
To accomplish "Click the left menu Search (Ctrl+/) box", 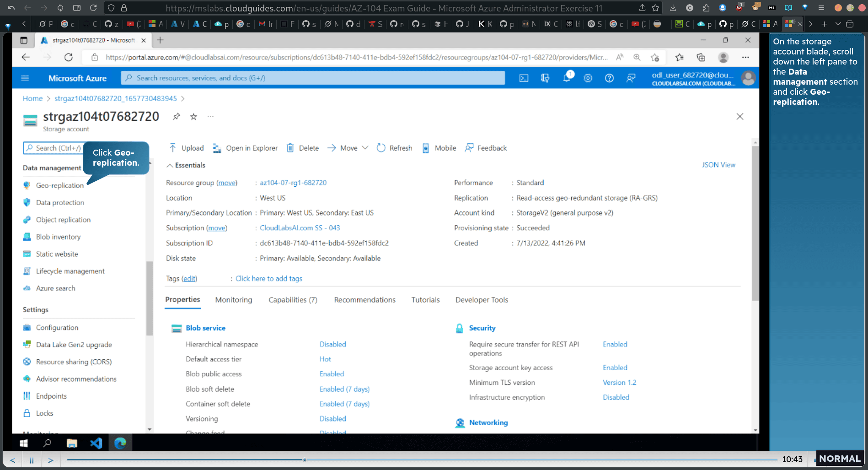I will (x=54, y=148).
